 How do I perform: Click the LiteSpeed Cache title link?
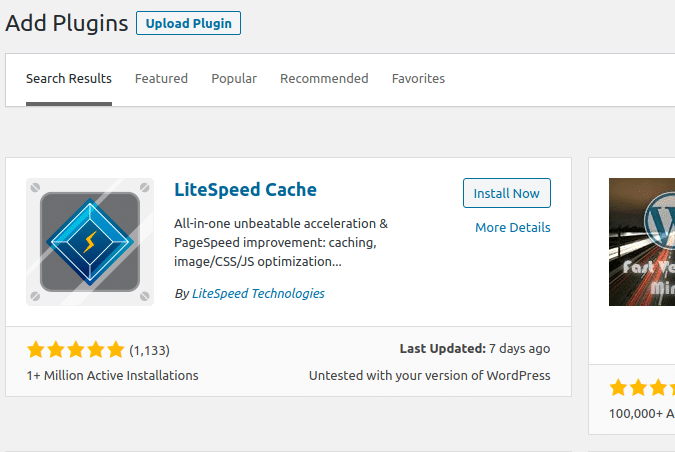[245, 190]
